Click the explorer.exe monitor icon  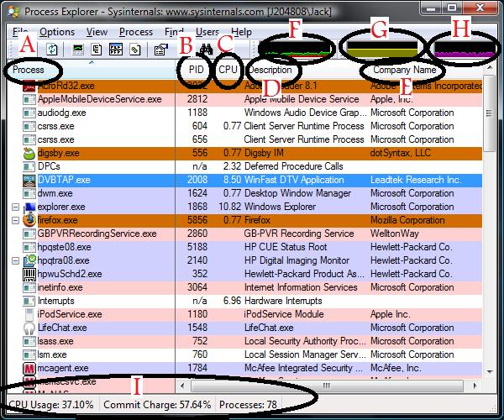pos(29,207)
